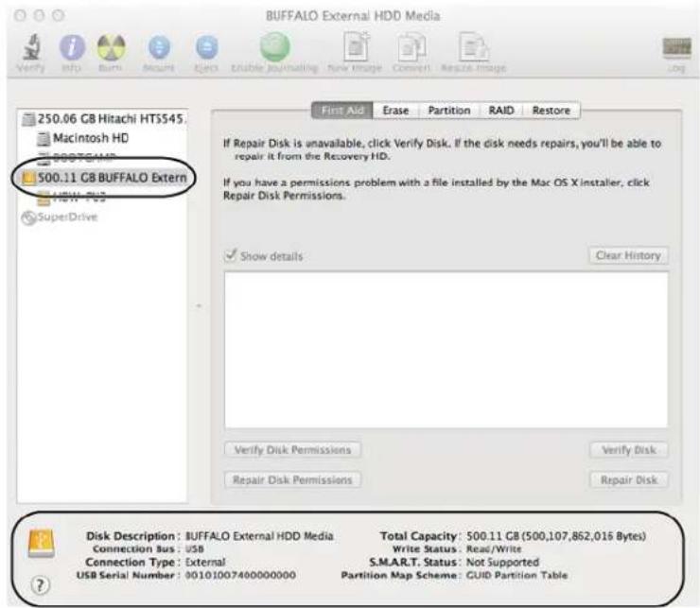Click the orange external disk icon in info panel
700x608 pixels.
point(42,544)
